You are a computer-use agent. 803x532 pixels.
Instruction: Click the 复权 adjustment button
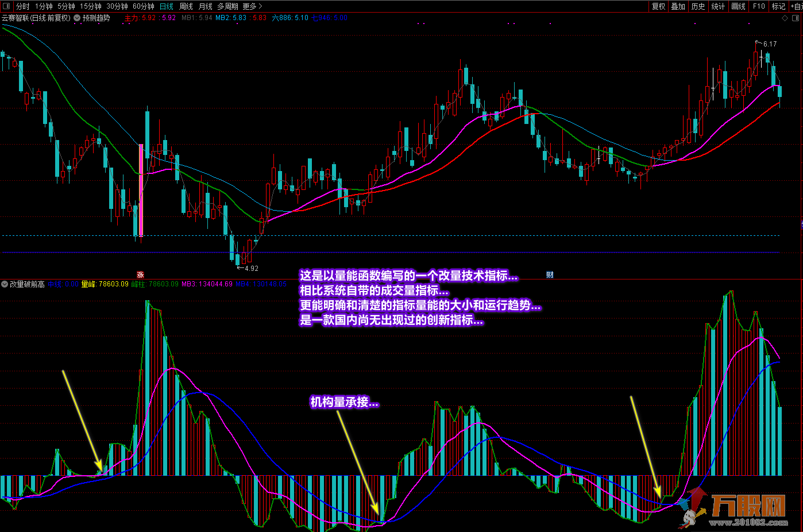(658, 6)
